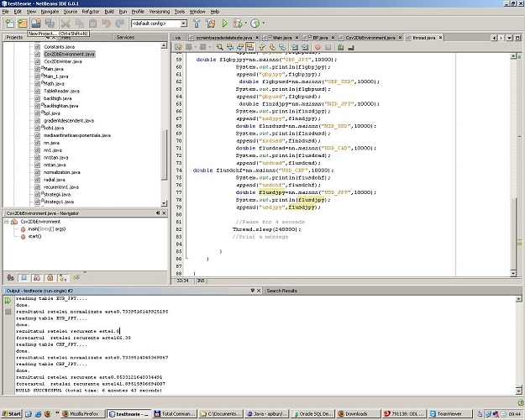Click the Profile Main Project clock icon

click(255, 24)
